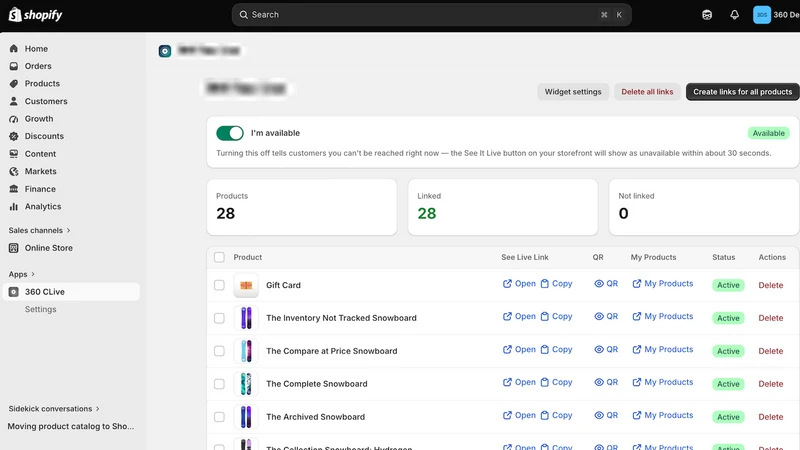Click Delete all links
Viewport: 800px width, 450px height.
click(x=647, y=92)
